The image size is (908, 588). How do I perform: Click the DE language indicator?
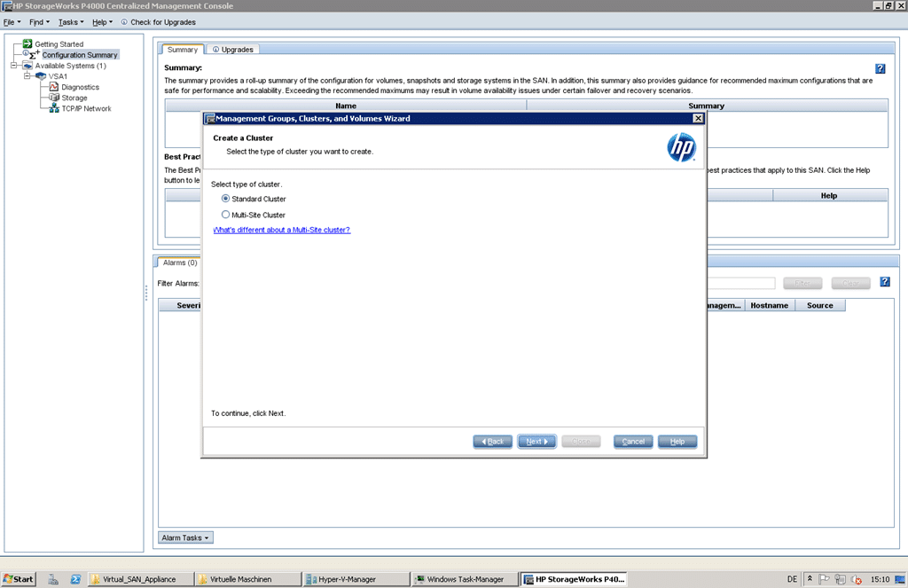click(x=792, y=579)
